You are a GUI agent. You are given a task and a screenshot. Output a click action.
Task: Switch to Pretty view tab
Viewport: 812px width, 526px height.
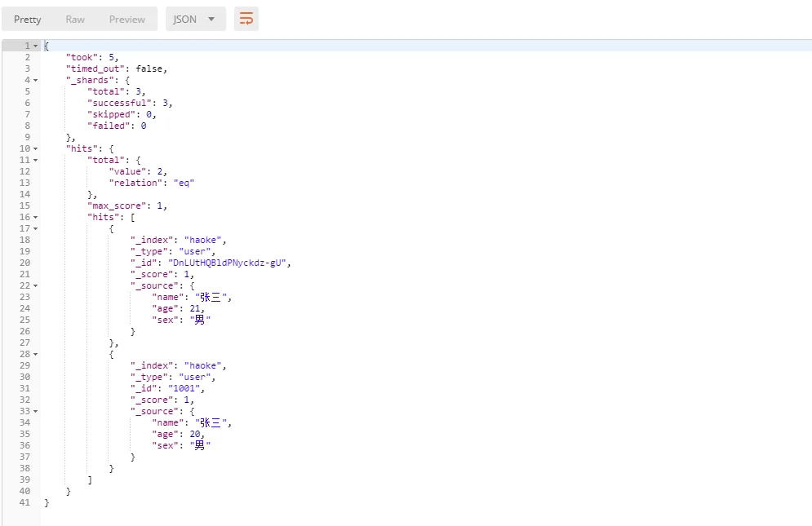[28, 19]
